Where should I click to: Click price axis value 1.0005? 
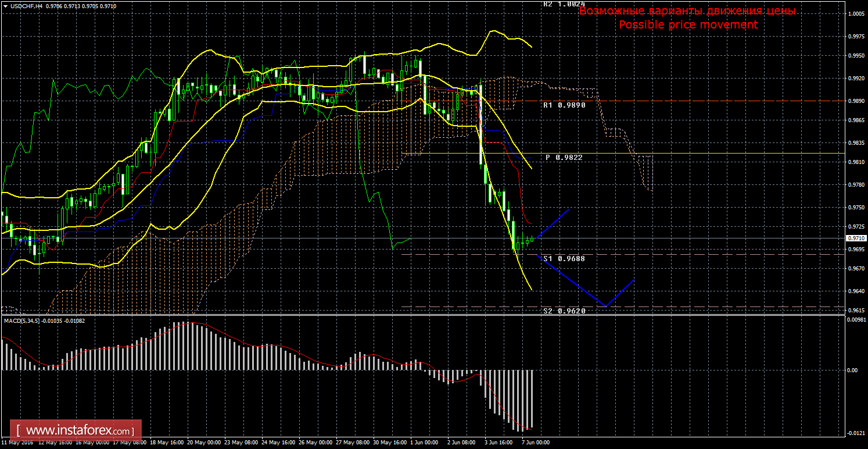(855, 15)
